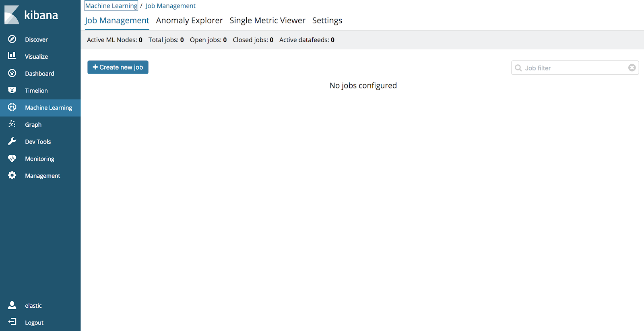Click the Graph nodes icon
The width and height of the screenshot is (644, 331).
point(12,124)
